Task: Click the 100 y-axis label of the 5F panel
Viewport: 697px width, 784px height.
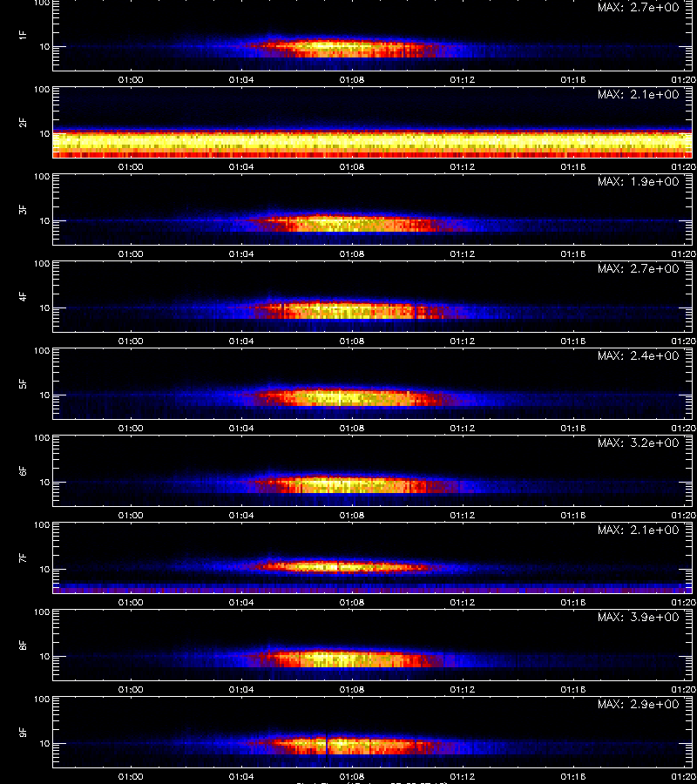Action: (42, 350)
